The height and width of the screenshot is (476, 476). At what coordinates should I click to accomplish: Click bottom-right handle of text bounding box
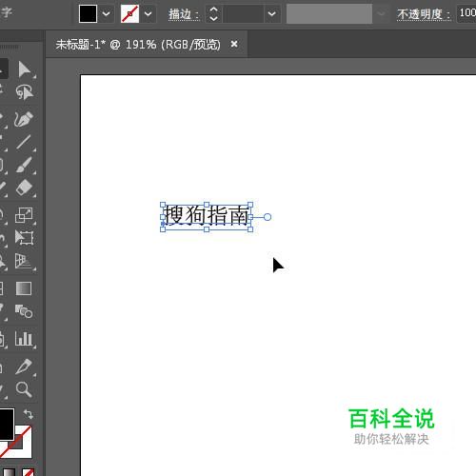tap(250, 229)
